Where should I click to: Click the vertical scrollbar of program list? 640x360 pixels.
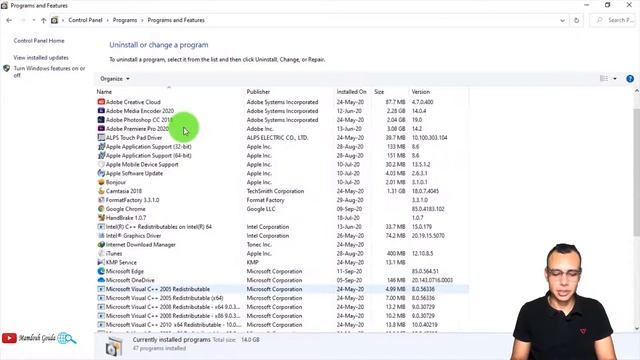[x=636, y=171]
